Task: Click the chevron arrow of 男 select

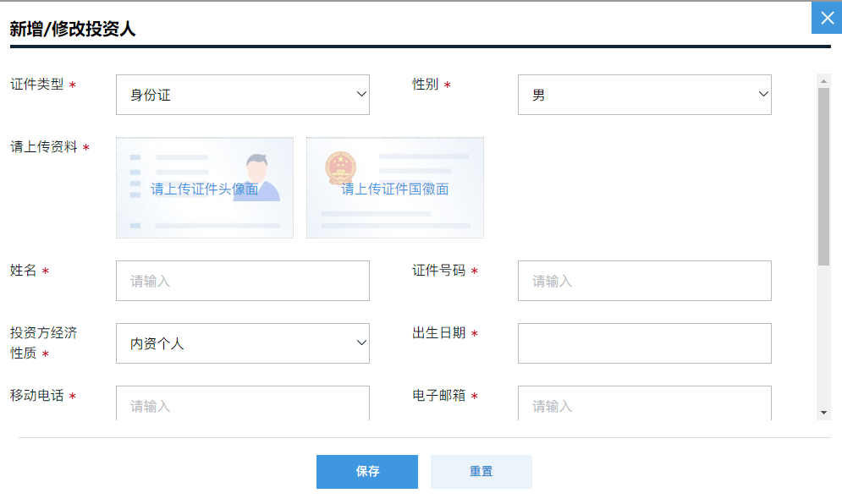Action: click(x=763, y=94)
